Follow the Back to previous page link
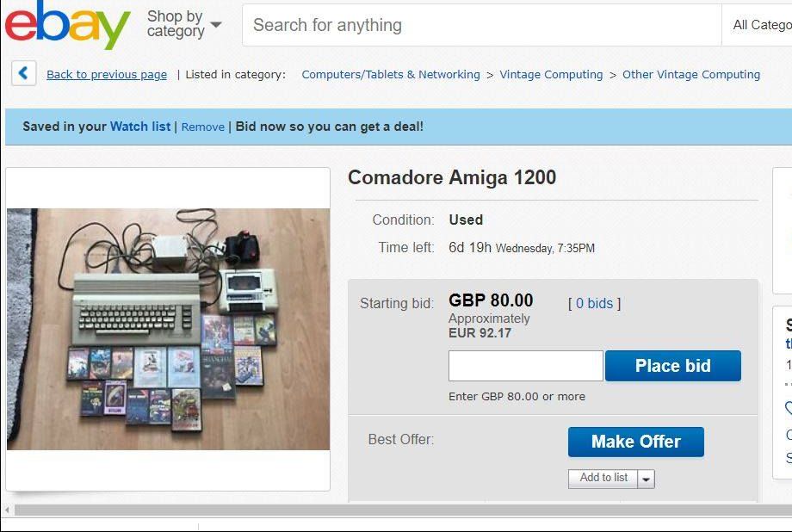Screen dimensions: 792x532 (x=107, y=74)
